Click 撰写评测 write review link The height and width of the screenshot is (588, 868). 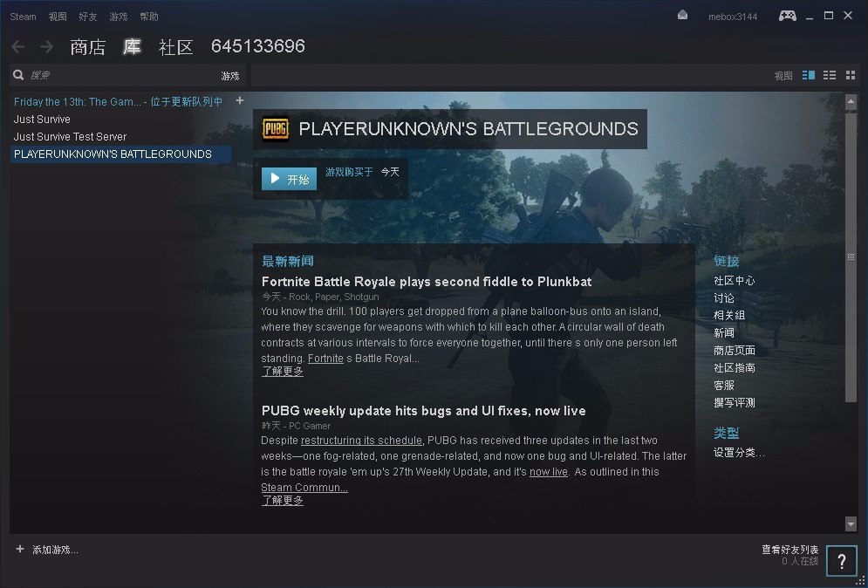734,402
